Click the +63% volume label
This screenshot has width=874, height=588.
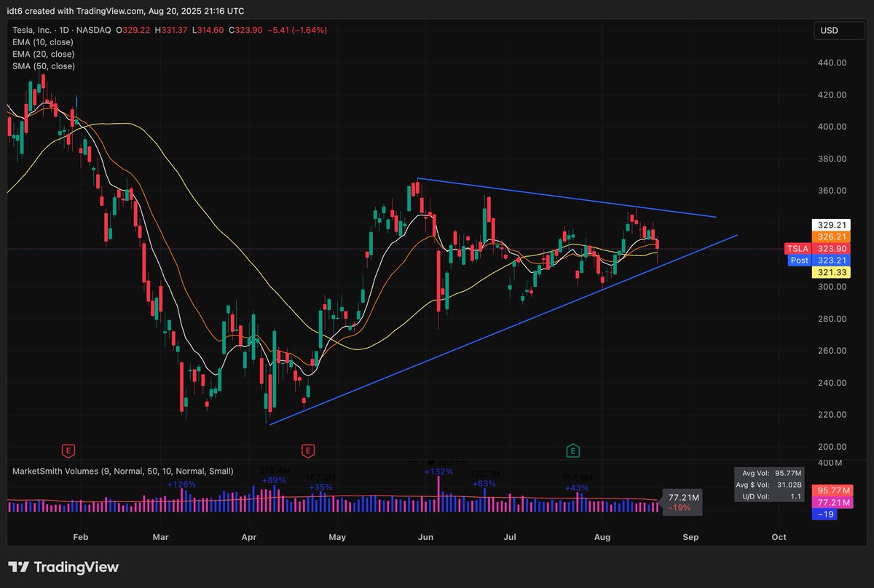(x=484, y=484)
